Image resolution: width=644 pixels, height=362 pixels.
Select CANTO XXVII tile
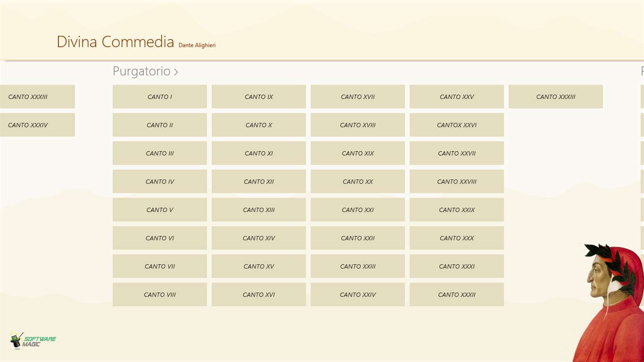[457, 153]
